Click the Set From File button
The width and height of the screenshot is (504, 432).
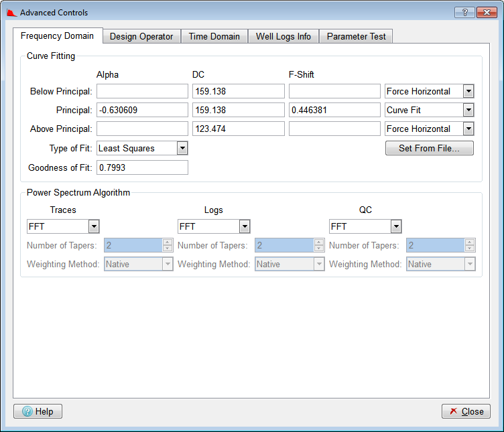430,148
